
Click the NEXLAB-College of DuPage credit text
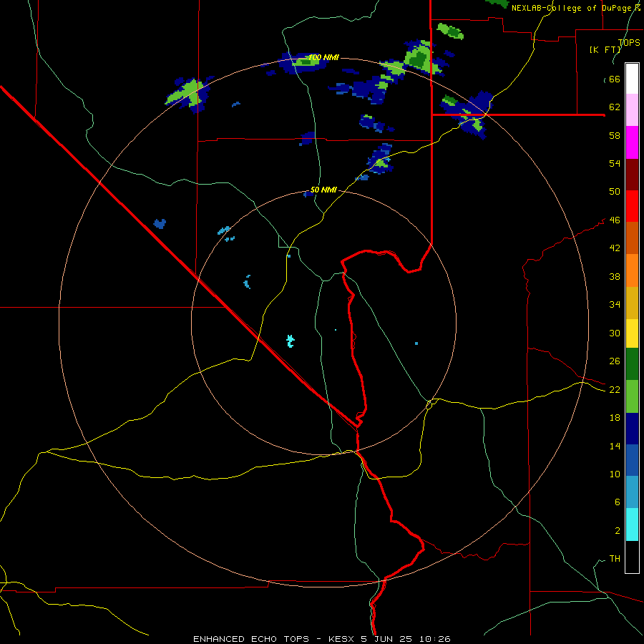point(576,8)
